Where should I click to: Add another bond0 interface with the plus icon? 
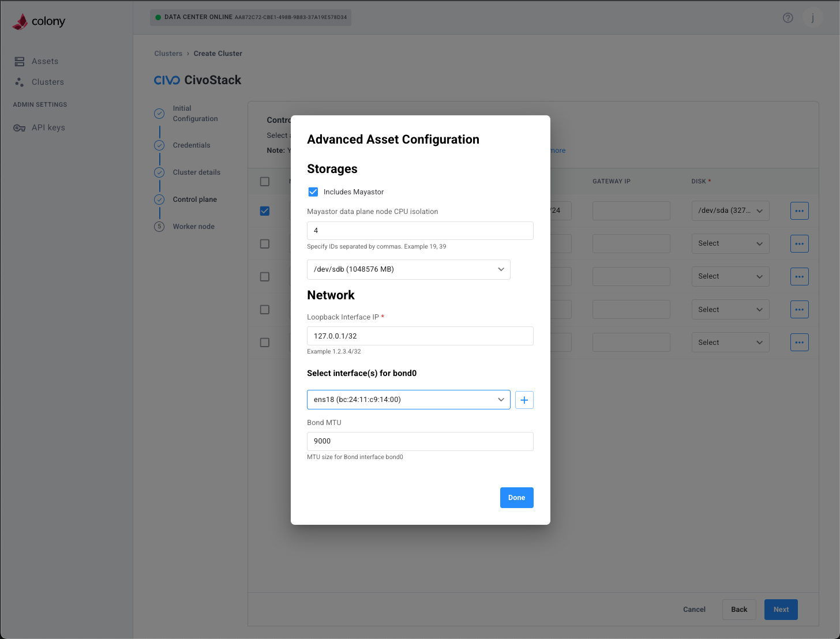[x=524, y=400]
